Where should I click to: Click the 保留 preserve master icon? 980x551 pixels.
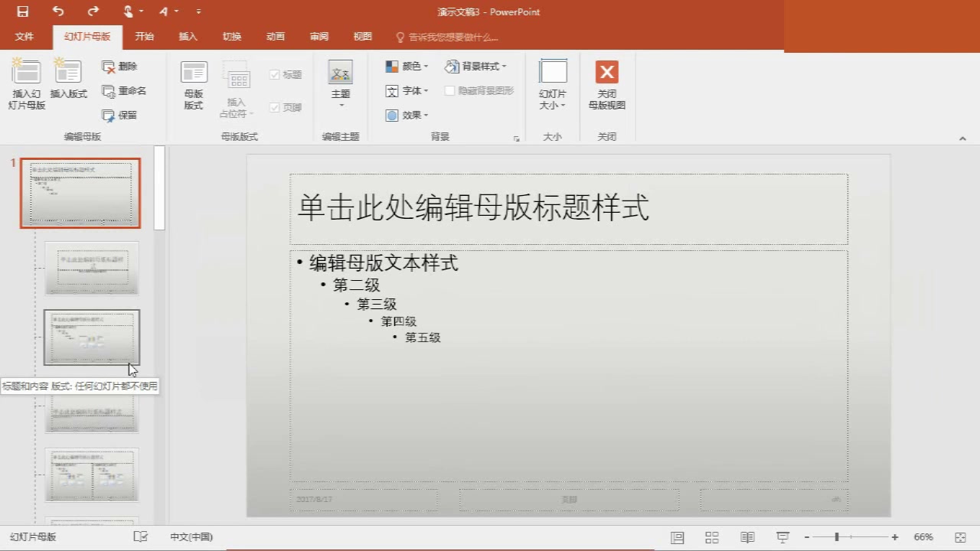coord(109,116)
